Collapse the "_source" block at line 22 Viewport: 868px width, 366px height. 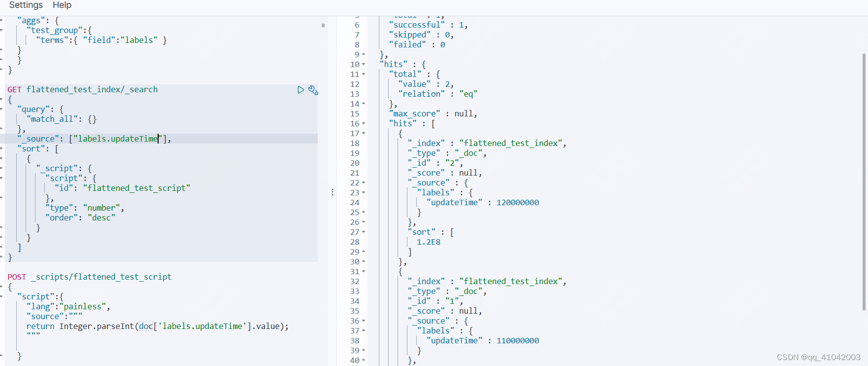pos(364,183)
